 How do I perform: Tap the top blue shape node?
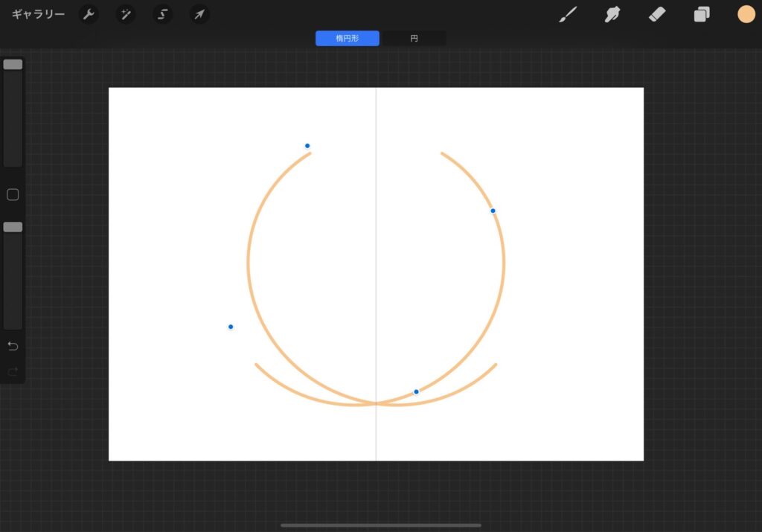(307, 146)
